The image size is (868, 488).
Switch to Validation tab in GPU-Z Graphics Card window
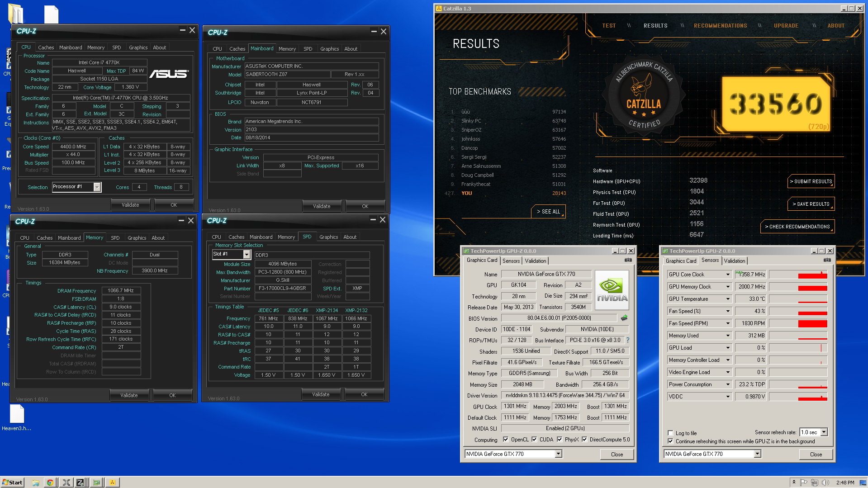click(x=535, y=261)
